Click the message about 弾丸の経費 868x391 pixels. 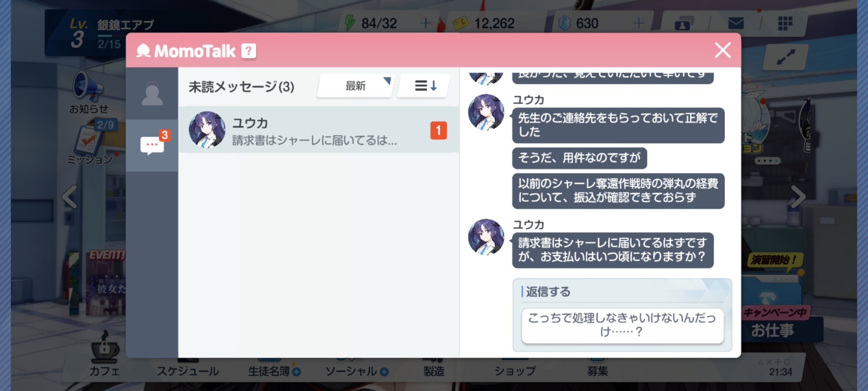pos(618,191)
